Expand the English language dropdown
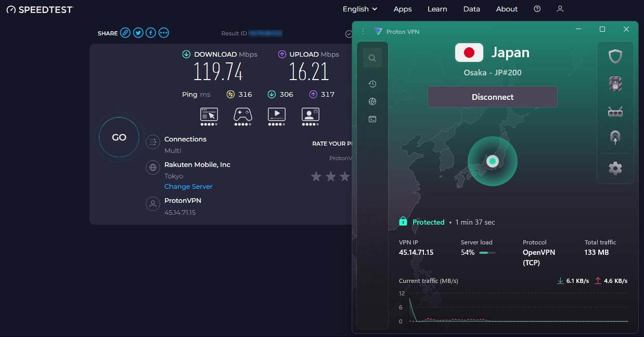Screen dimensions: 644x337 click(359, 9)
